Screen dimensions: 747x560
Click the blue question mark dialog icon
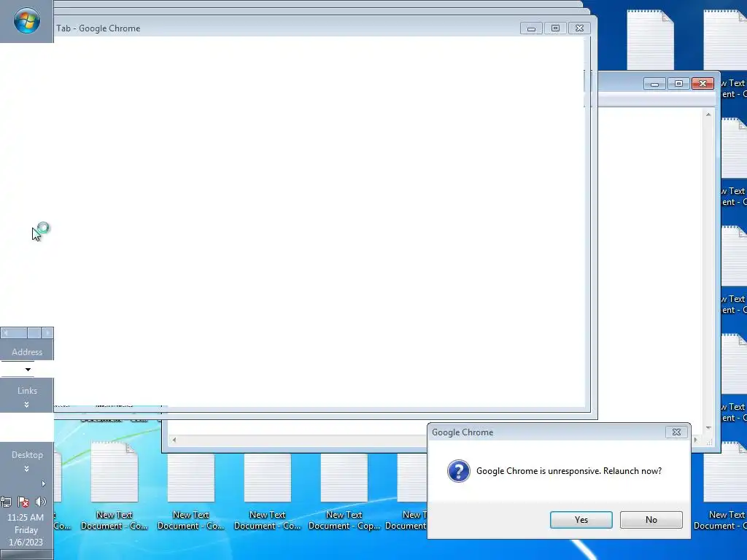[458, 471]
